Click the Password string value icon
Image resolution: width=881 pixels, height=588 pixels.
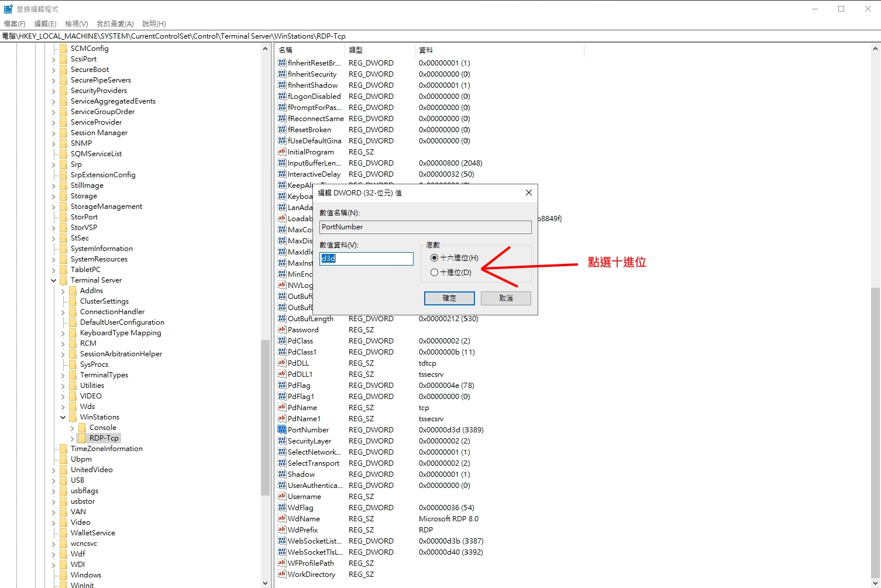[x=281, y=329]
